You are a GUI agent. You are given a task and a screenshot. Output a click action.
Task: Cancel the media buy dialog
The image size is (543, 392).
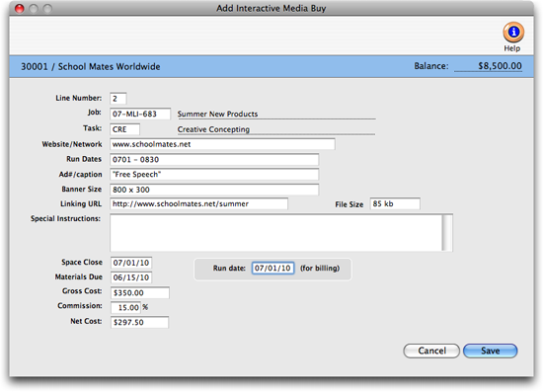pos(431,351)
